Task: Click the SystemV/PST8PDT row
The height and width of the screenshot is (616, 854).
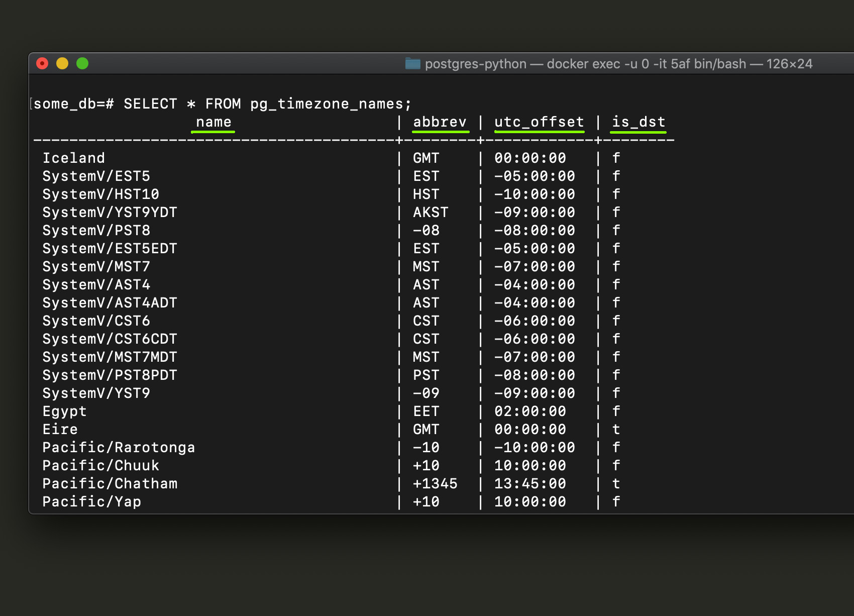Action: 109,375
